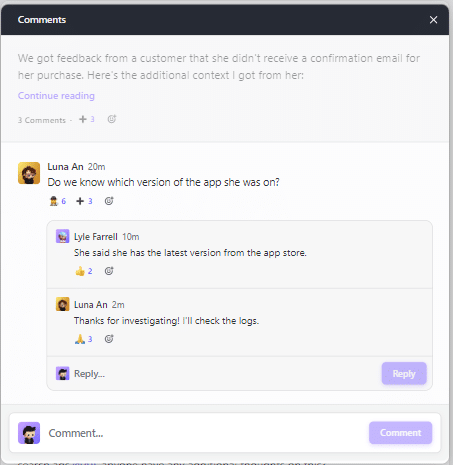Toggle plus reaction on Luna An's question
The height and width of the screenshot is (465, 453).
[x=84, y=201]
